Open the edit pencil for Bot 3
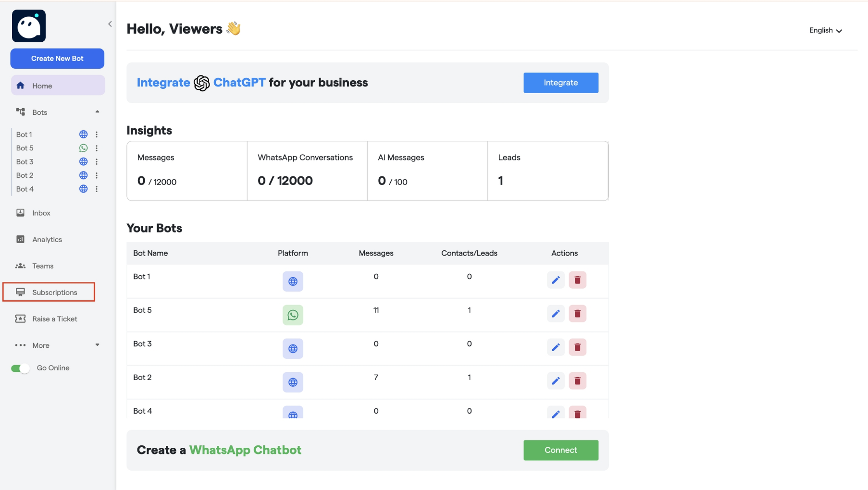The image size is (868, 490). (x=556, y=347)
